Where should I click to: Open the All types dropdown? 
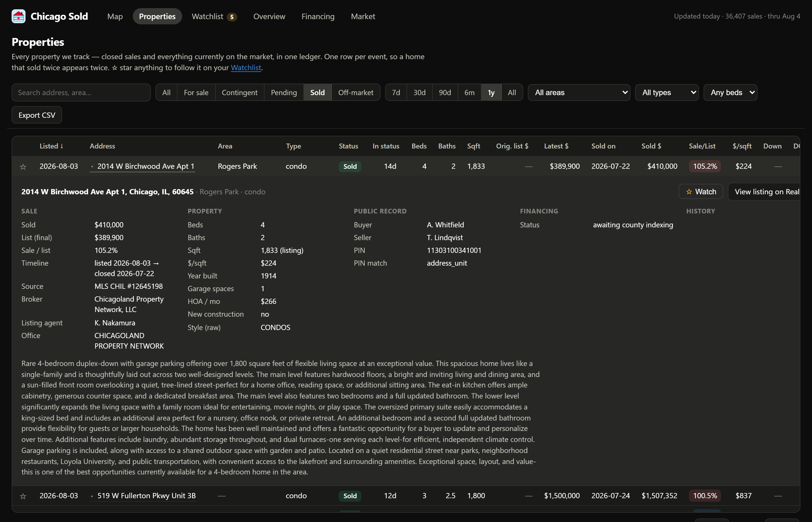[667, 93]
